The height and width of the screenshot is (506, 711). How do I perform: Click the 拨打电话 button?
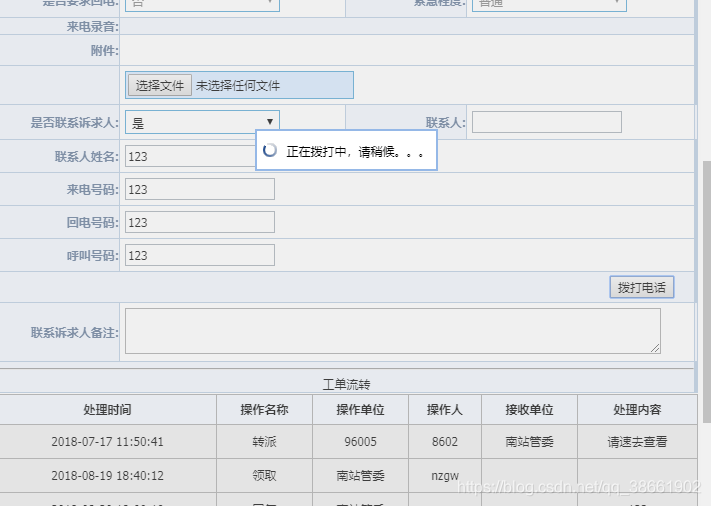(x=642, y=287)
